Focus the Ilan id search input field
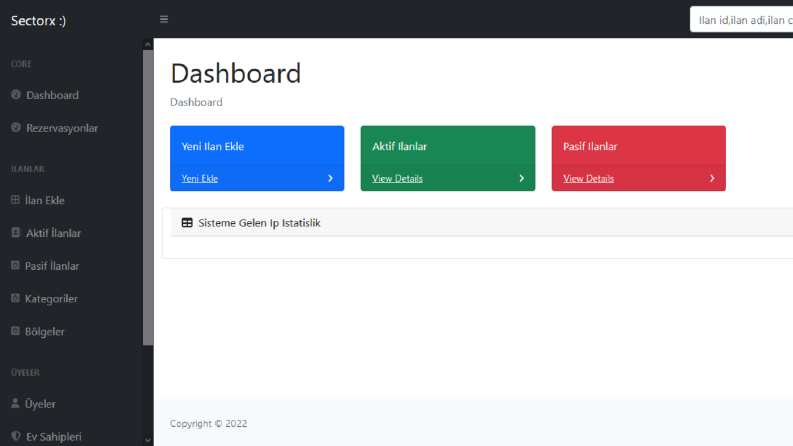This screenshot has height=446, width=793. click(741, 20)
